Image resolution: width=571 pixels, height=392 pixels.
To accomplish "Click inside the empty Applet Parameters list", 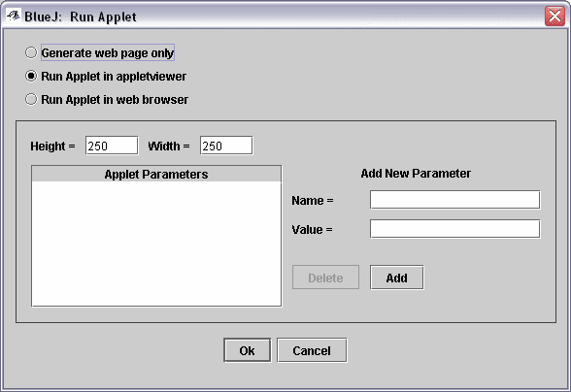I will tap(156, 244).
